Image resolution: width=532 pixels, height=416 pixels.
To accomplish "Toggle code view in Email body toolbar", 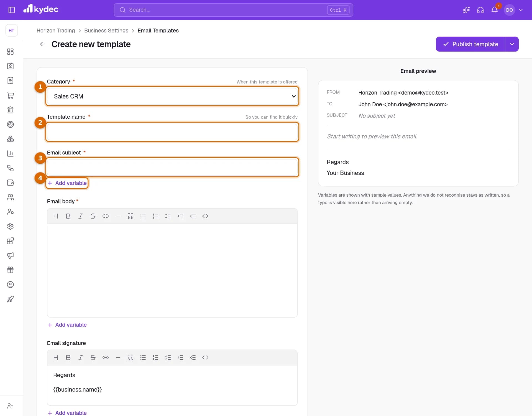I will click(x=205, y=216).
